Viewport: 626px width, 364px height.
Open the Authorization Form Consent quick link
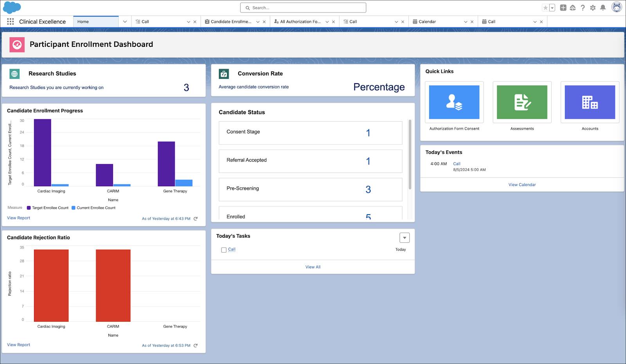[x=454, y=102]
